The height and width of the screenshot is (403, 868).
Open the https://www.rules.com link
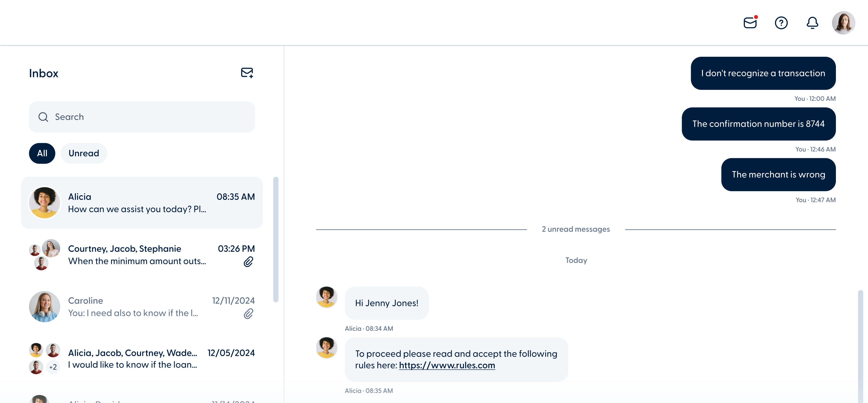[x=447, y=365]
